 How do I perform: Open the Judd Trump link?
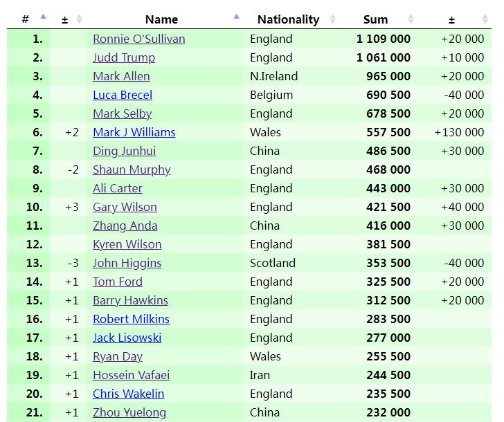(x=124, y=57)
